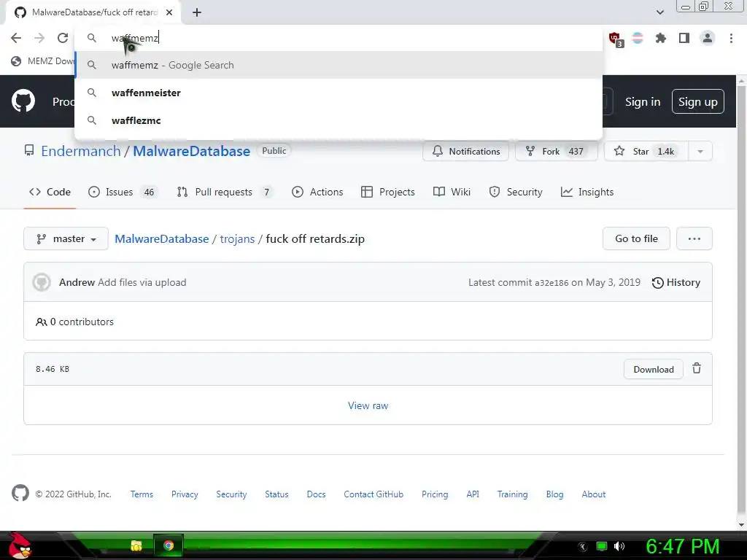Screen dimensions: 747x560
Task: Click the trash can delete file icon
Action: click(x=697, y=368)
